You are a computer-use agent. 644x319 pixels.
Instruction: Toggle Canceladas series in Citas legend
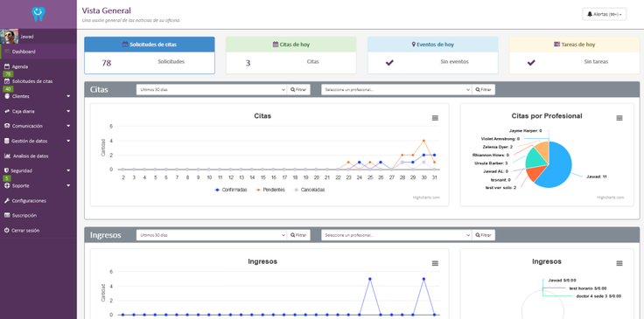310,190
